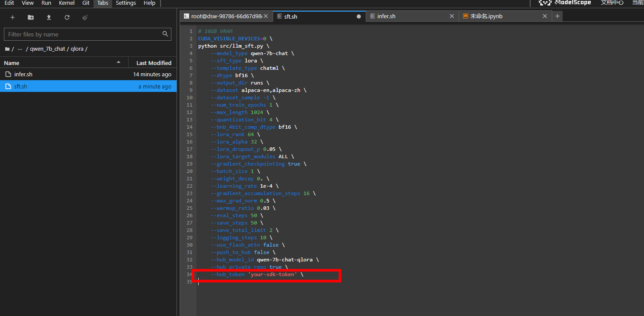Expand the breadcrumb ellipsis
Image resolution: width=644 pixels, height=316 pixels.
[20, 49]
